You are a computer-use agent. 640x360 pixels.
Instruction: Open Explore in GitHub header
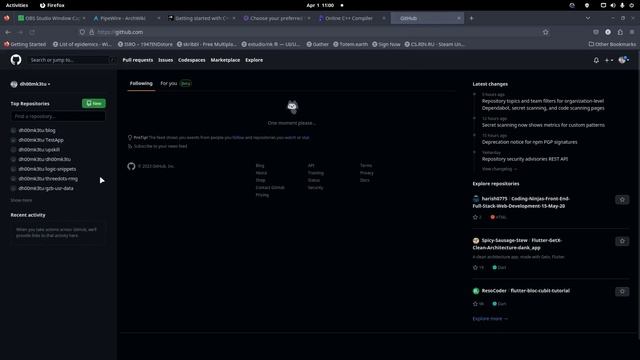pos(254,60)
